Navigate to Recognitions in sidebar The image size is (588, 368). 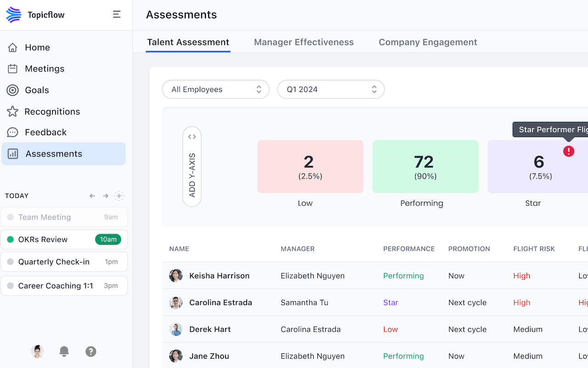point(52,111)
